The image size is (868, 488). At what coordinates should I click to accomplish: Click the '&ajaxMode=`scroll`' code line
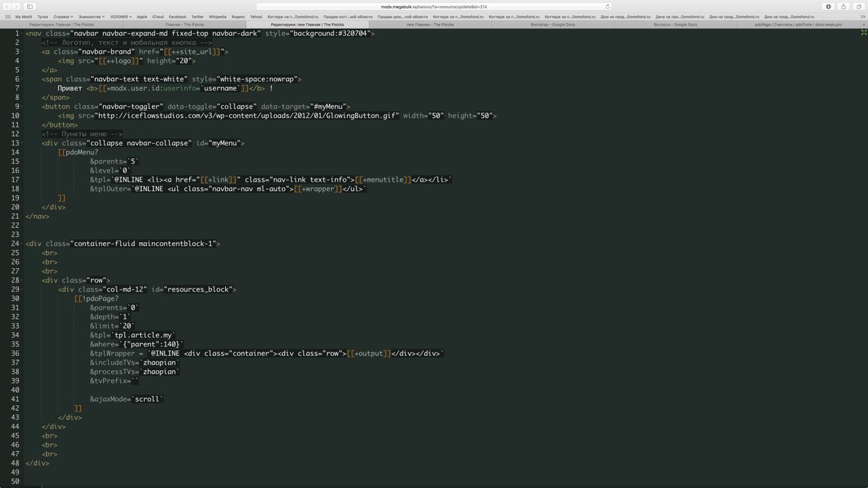coord(127,399)
